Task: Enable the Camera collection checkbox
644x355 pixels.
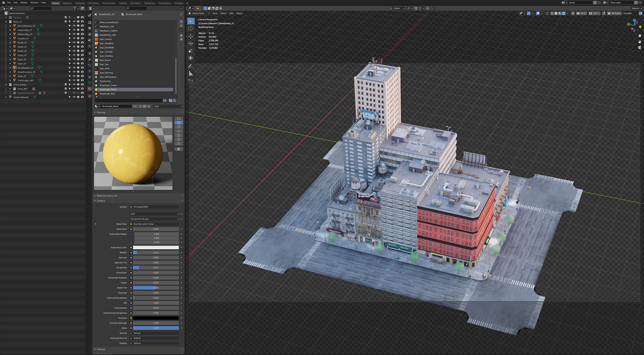Action: [x=66, y=17]
